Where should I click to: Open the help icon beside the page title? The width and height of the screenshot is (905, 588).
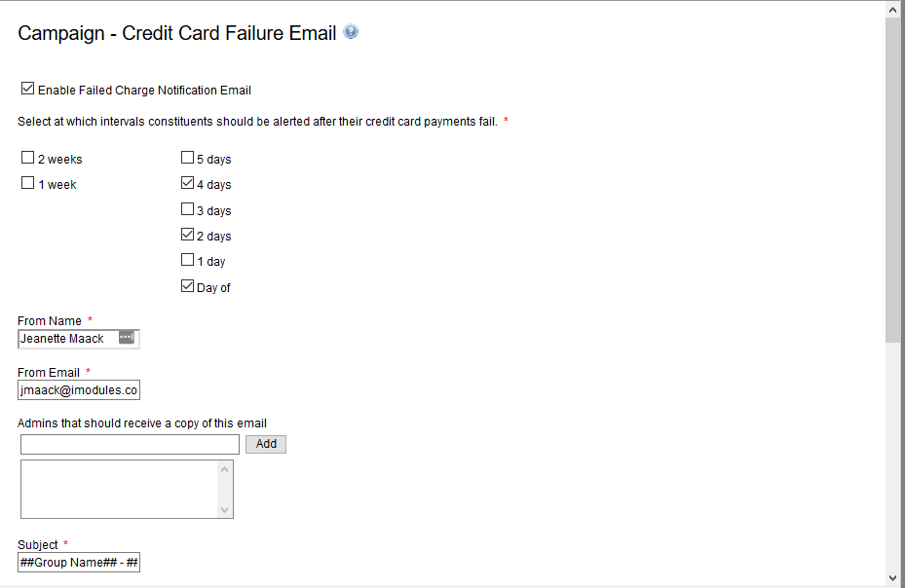click(350, 31)
